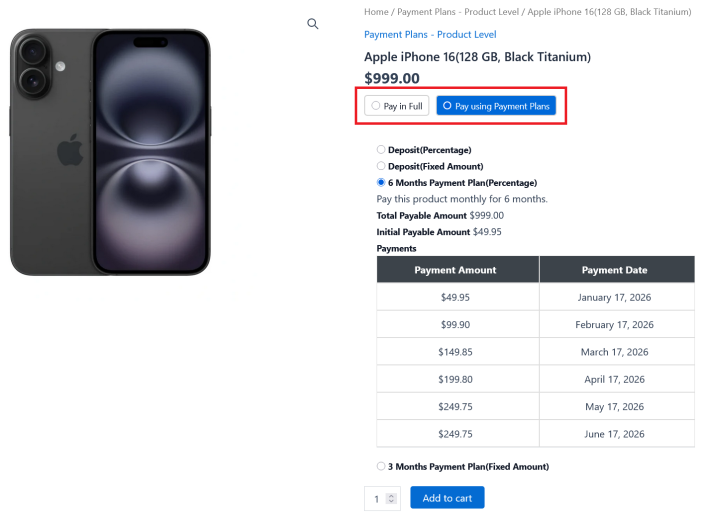The width and height of the screenshot is (703, 517).
Task: Choose 3 Months Payment Plan(Fixed Amount)
Action: (381, 466)
